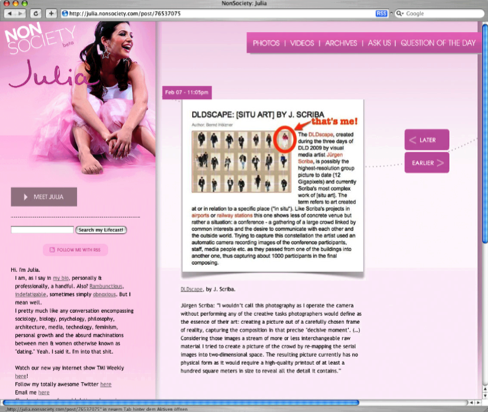Open the ASK US menu item

[x=379, y=43]
